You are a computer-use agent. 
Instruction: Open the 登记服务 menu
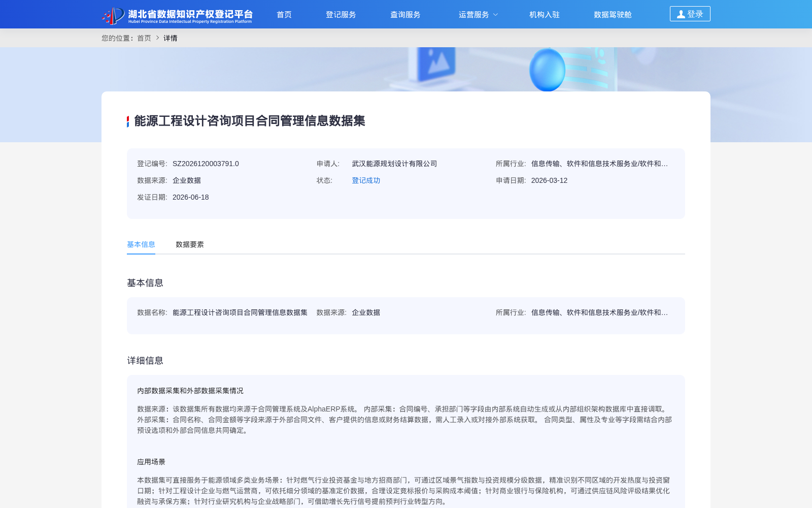click(341, 15)
